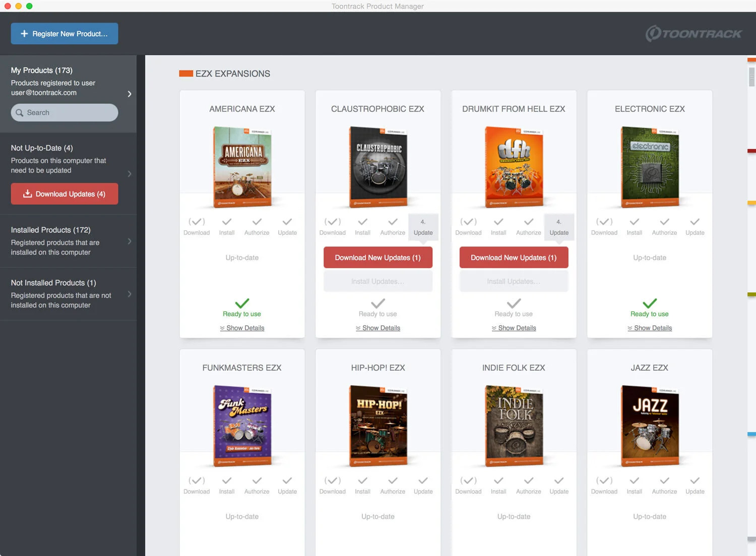
Task: Click Electronic EZX Update step checkmark
Action: click(x=695, y=222)
